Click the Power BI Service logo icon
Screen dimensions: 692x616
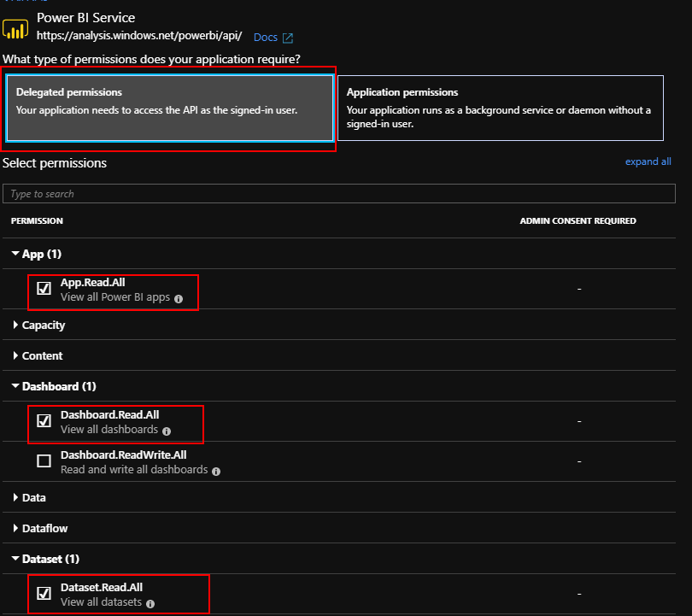(x=15, y=29)
